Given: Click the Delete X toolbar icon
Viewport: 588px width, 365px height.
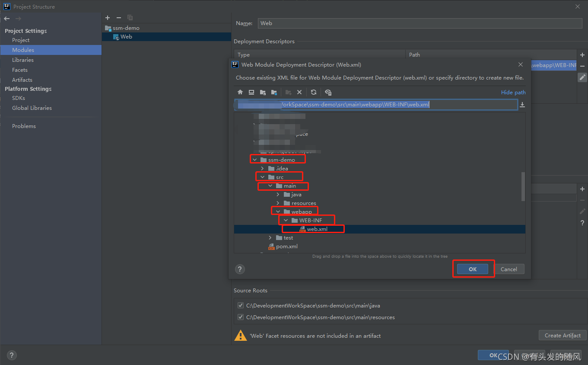Looking at the screenshot, I should pos(299,92).
